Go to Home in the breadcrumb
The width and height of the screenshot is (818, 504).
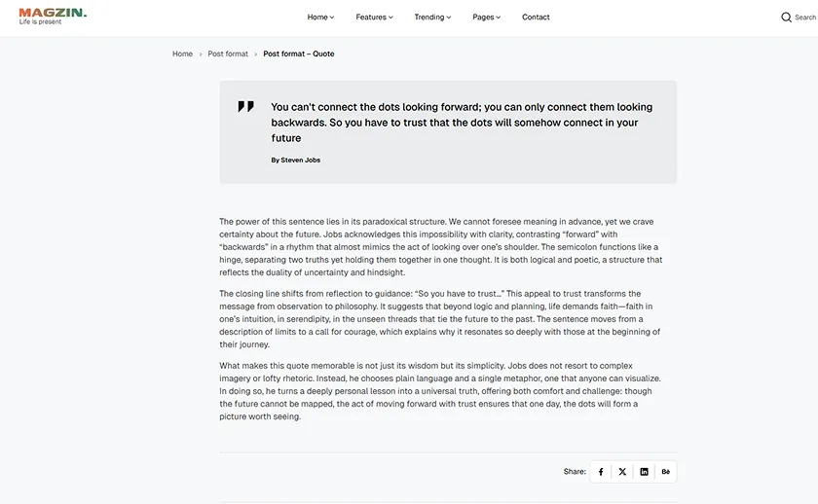pos(182,54)
